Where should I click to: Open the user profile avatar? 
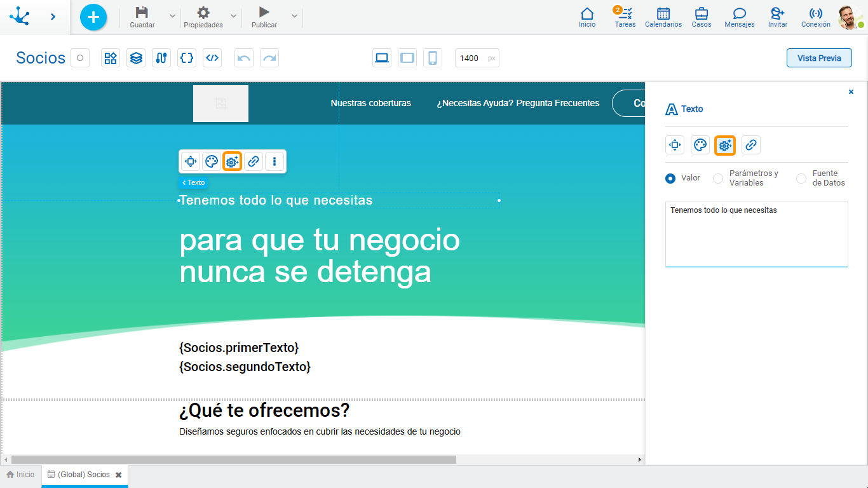point(850,17)
